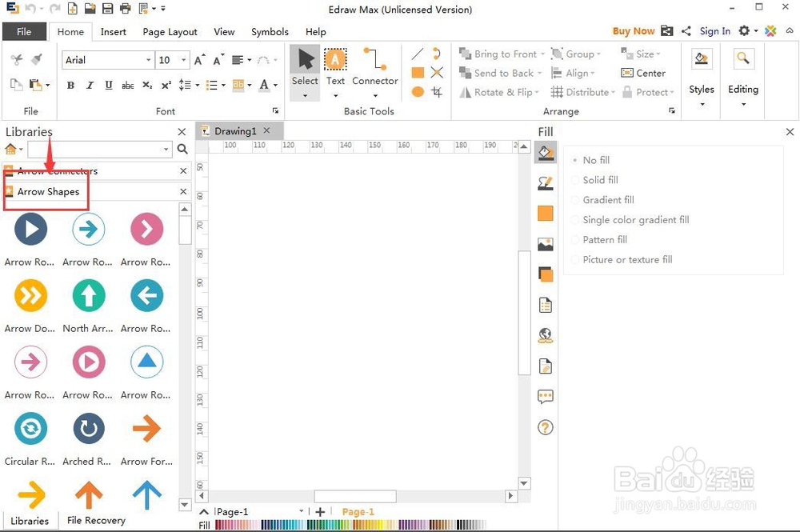Open the File menu

tap(24, 32)
